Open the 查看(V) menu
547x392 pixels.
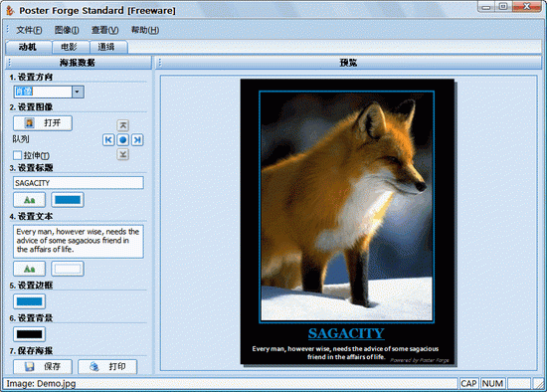[104, 30]
